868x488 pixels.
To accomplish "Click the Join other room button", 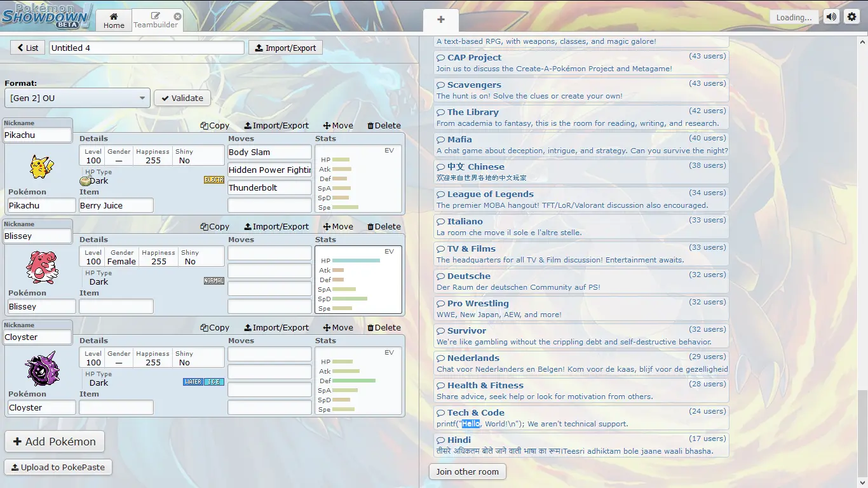I will [468, 471].
